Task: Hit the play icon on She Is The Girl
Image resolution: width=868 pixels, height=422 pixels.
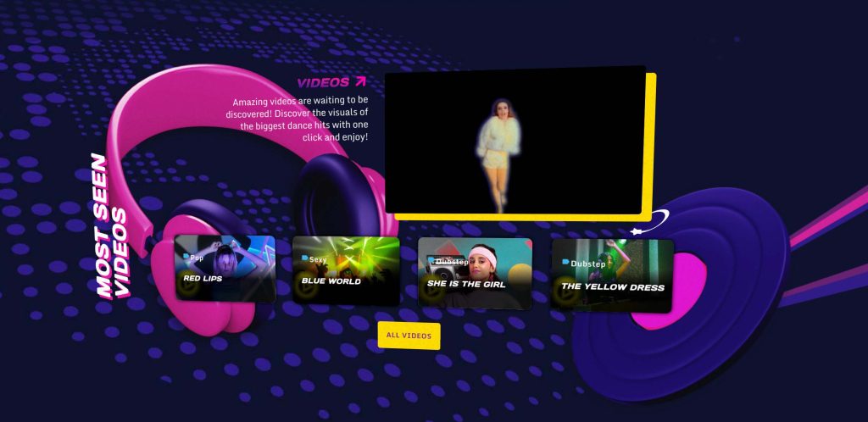Action: tap(434, 287)
